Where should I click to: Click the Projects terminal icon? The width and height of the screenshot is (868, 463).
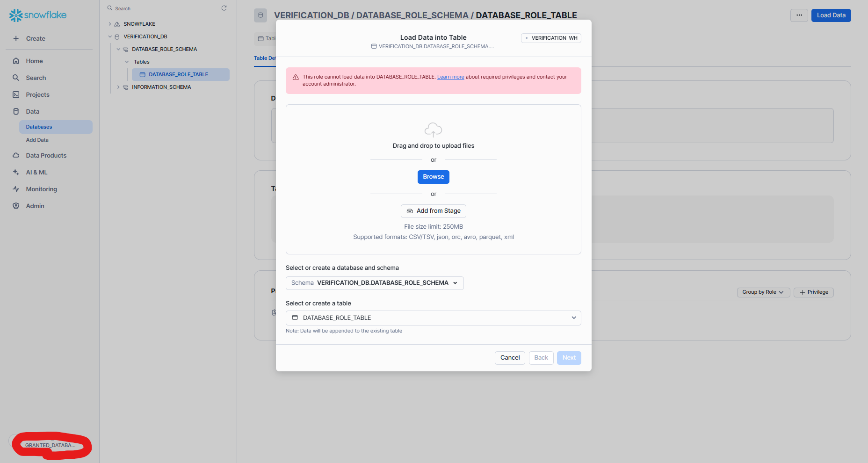point(16,94)
